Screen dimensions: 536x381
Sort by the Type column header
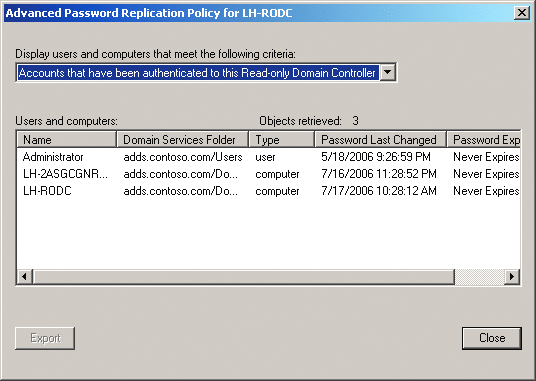tap(282, 140)
